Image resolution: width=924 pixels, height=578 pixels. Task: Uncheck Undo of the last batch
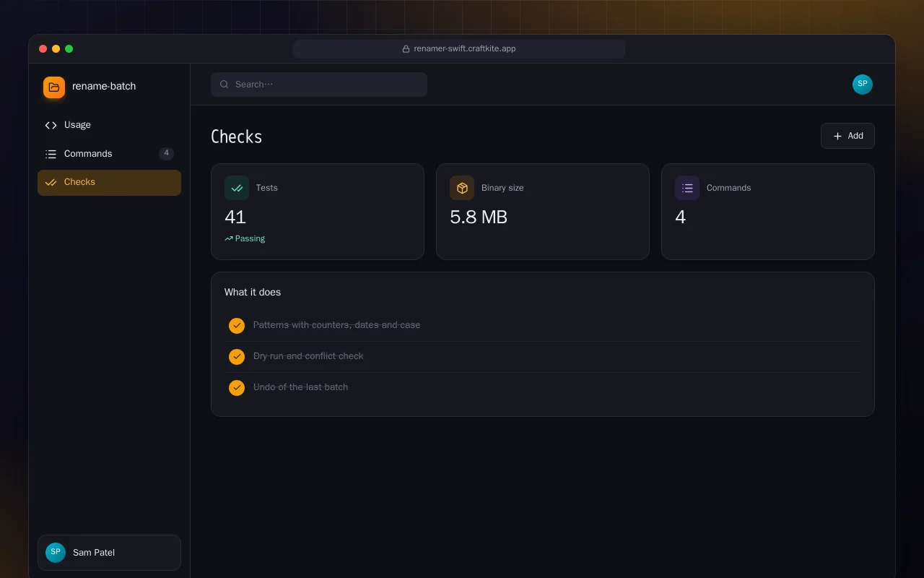point(237,388)
